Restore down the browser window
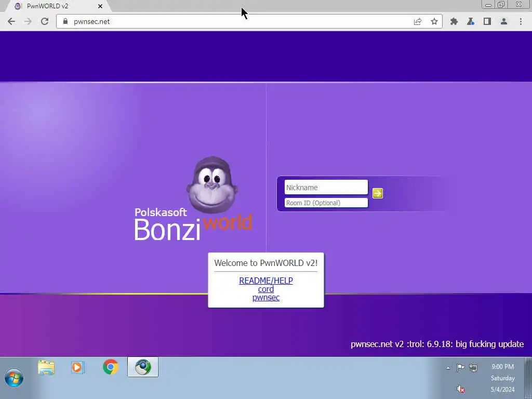532x399 pixels. point(501,4)
